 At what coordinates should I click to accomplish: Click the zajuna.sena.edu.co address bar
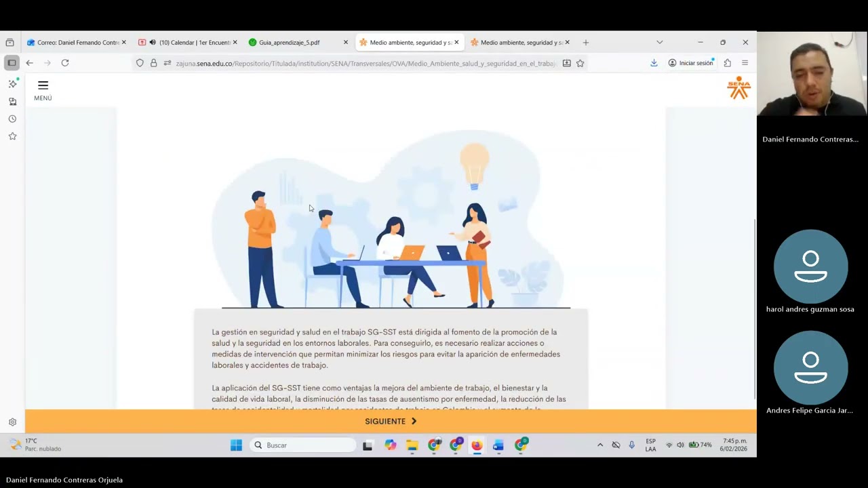(365, 63)
